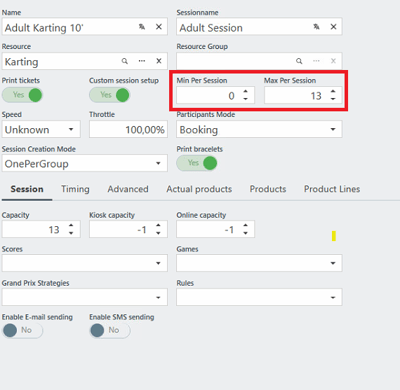Clear the Resource Group field

pos(333,61)
